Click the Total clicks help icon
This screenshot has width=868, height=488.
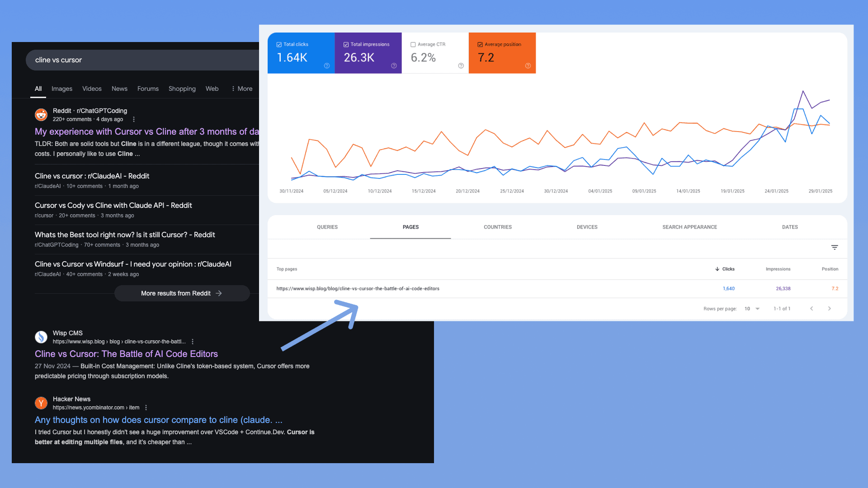pyautogui.click(x=327, y=66)
